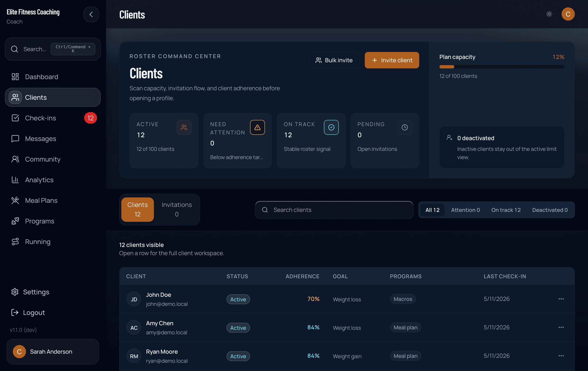Select the Clients sidebar item
This screenshot has width=588, height=371.
coord(53,97)
